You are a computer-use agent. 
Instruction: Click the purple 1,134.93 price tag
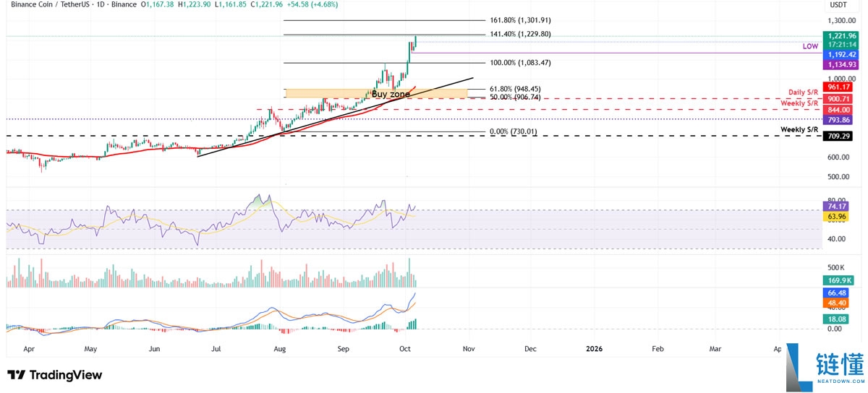point(842,64)
